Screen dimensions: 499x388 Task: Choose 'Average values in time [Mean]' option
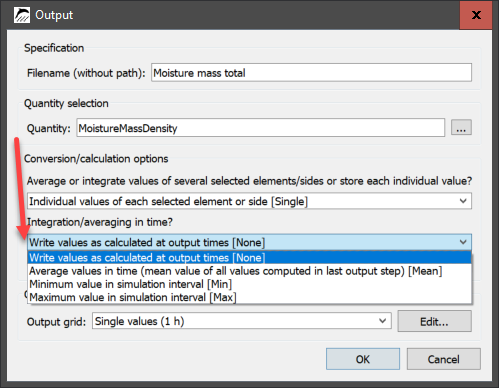249,271
